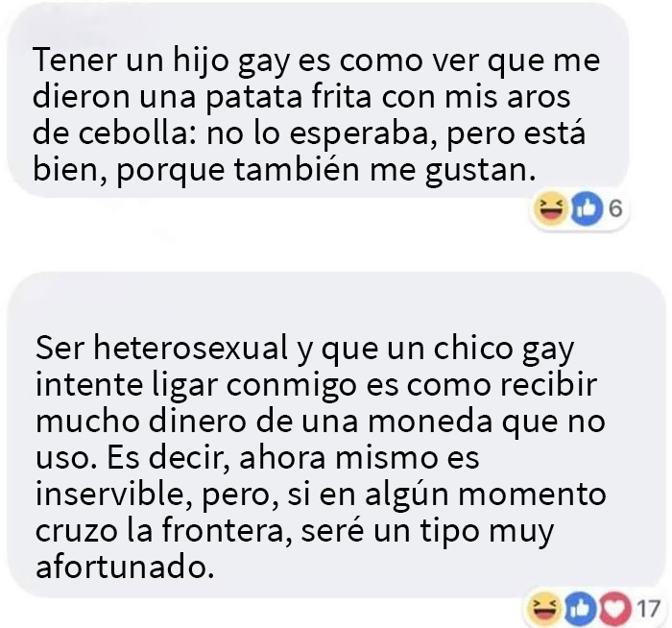The width and height of the screenshot is (672, 628).
Task: Click the phrase "patata frita" in first comment
Action: (x=288, y=96)
